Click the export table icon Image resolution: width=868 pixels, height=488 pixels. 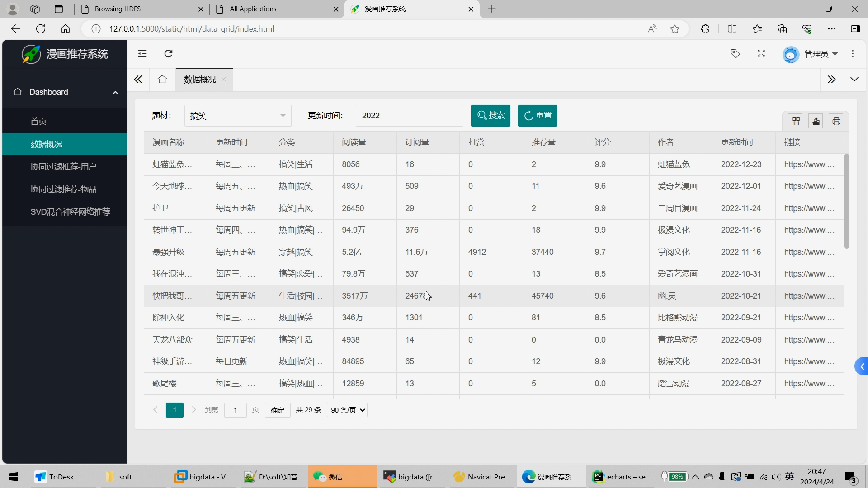pyautogui.click(x=816, y=121)
